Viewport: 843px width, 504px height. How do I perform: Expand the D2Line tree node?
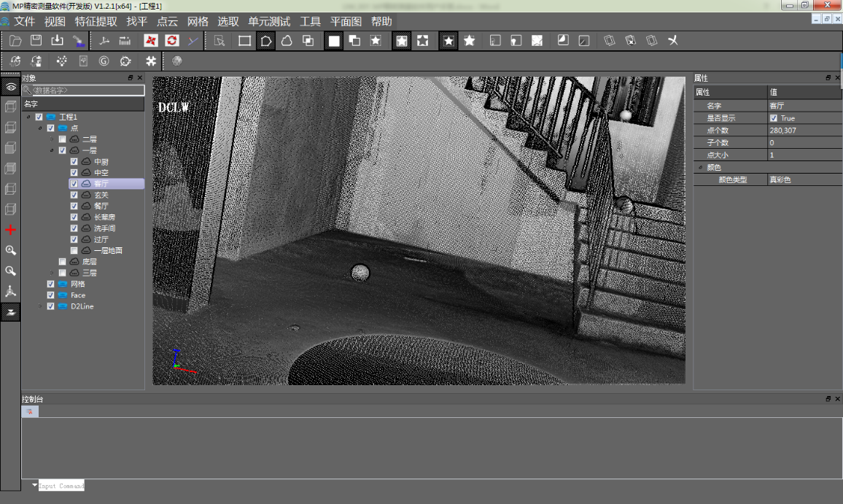coord(40,307)
